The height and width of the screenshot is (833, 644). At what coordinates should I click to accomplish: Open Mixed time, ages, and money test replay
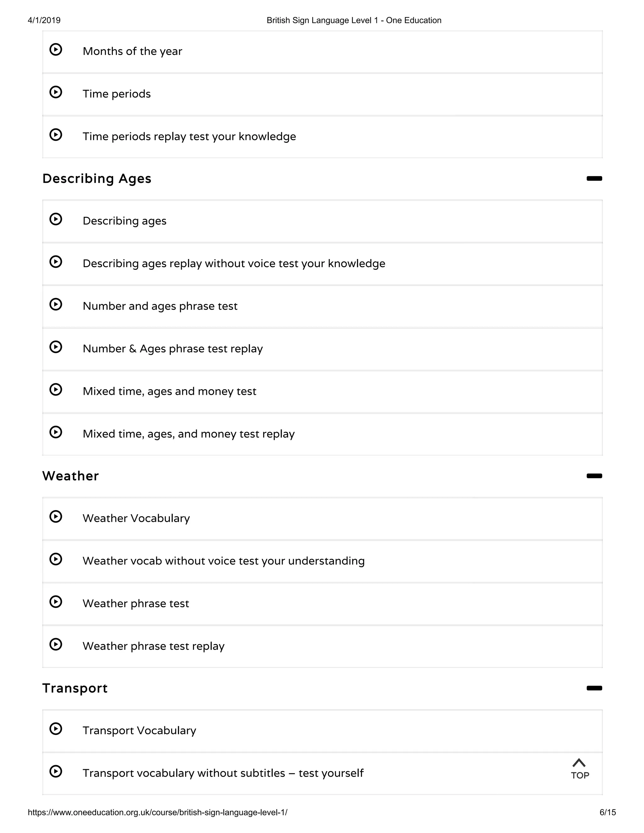point(188,434)
